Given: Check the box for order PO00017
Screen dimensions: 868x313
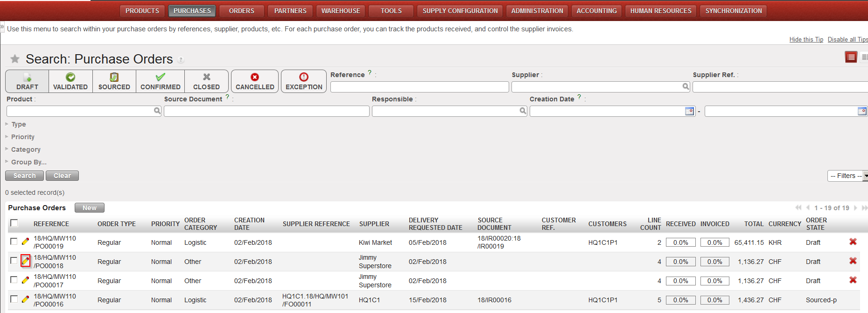Looking at the screenshot, I should [14, 280].
